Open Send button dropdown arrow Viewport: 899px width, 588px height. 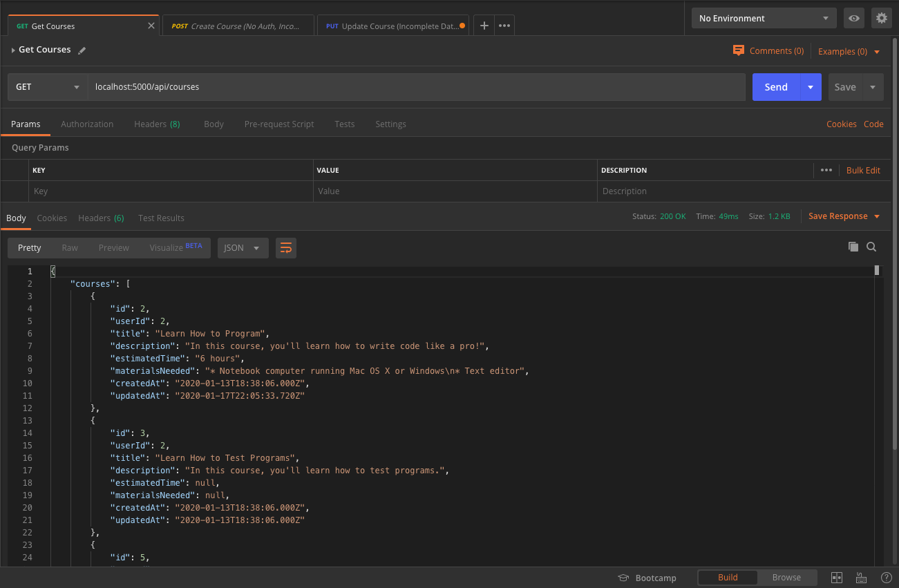click(x=811, y=87)
